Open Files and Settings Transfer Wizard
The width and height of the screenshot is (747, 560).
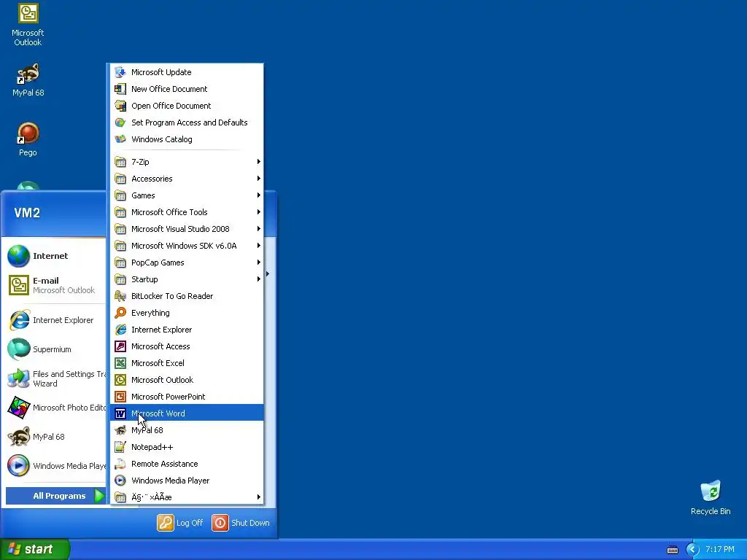(x=55, y=379)
